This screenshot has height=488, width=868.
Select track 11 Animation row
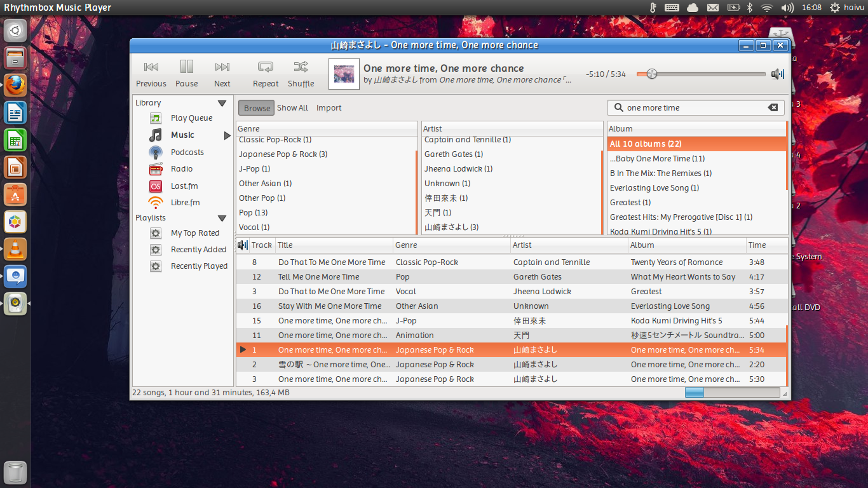click(512, 335)
